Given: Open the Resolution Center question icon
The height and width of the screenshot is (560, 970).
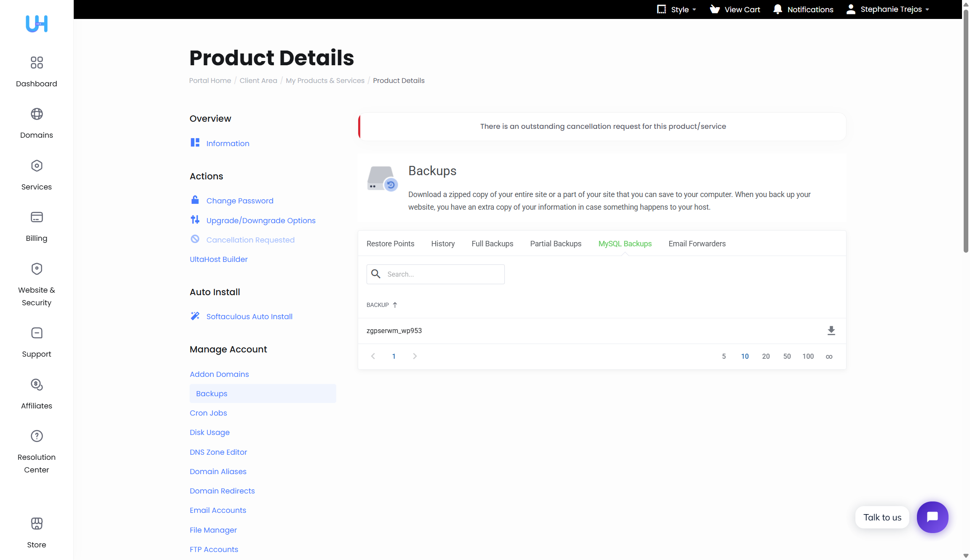Looking at the screenshot, I should click(x=37, y=436).
